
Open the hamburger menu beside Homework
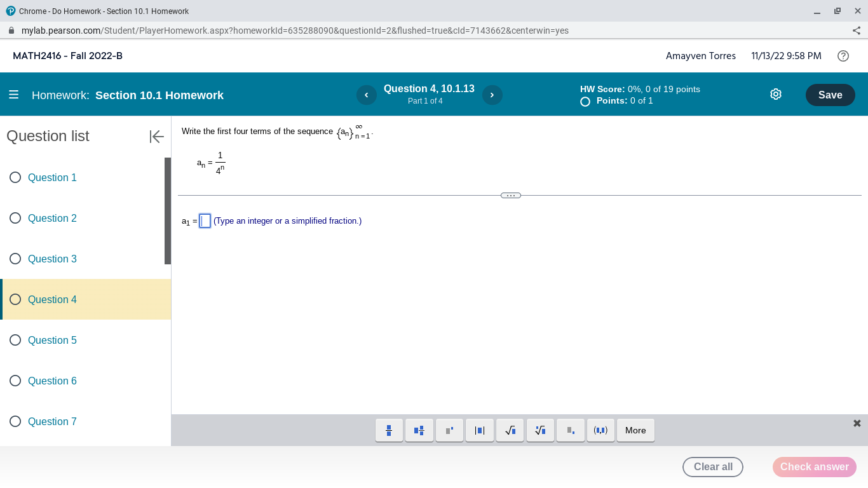(14, 94)
